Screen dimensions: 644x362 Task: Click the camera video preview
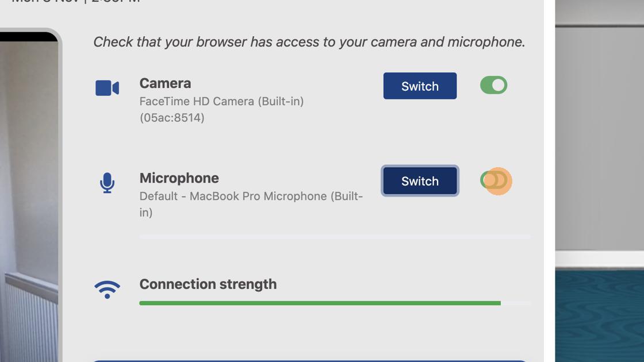point(29,195)
